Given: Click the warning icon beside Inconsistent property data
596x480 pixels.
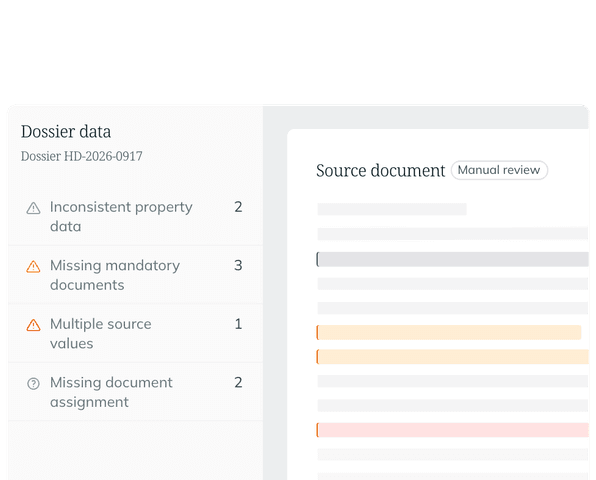Looking at the screenshot, I should point(33,208).
